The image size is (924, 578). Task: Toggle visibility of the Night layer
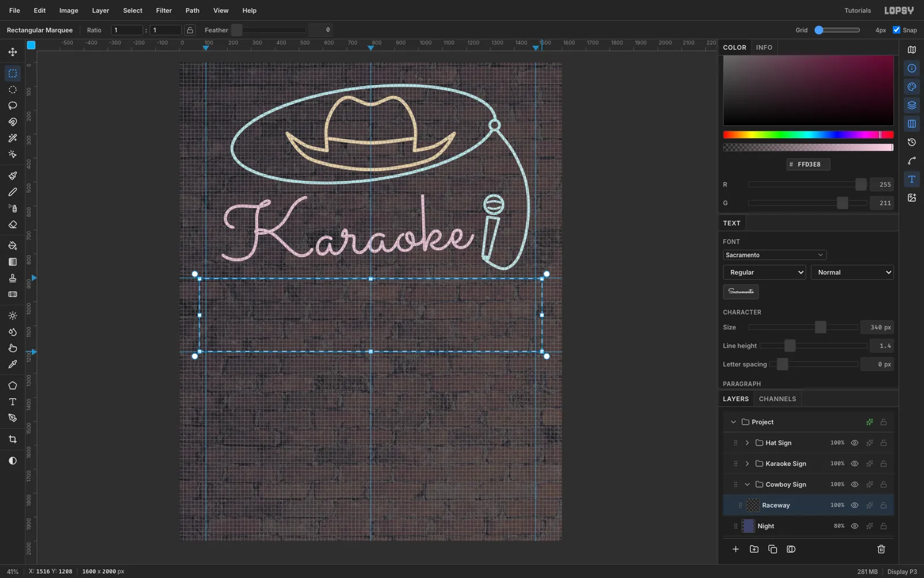tap(855, 526)
